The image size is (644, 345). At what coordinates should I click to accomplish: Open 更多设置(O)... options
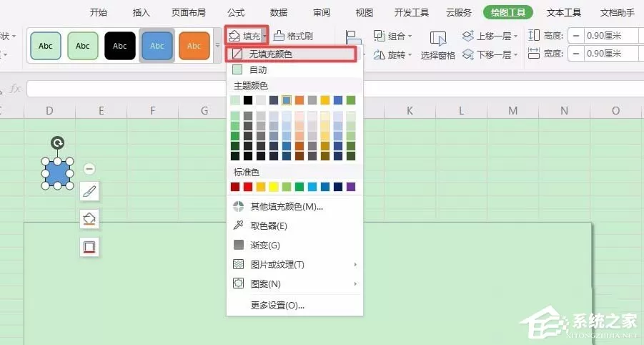(294, 305)
